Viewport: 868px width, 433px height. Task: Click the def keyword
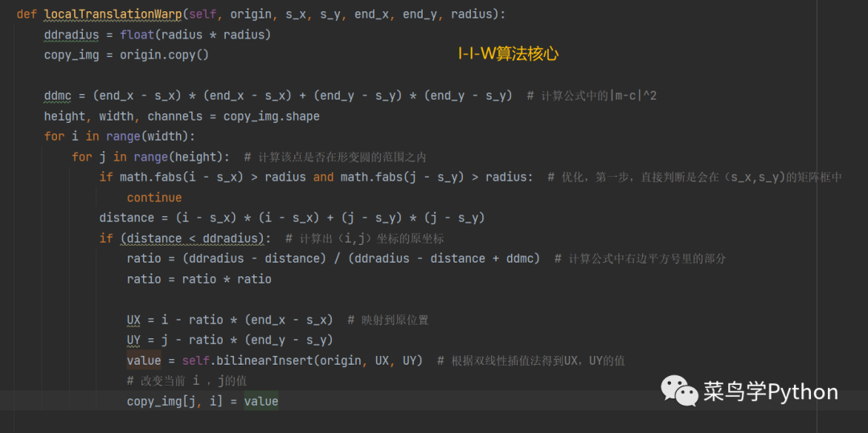point(27,14)
